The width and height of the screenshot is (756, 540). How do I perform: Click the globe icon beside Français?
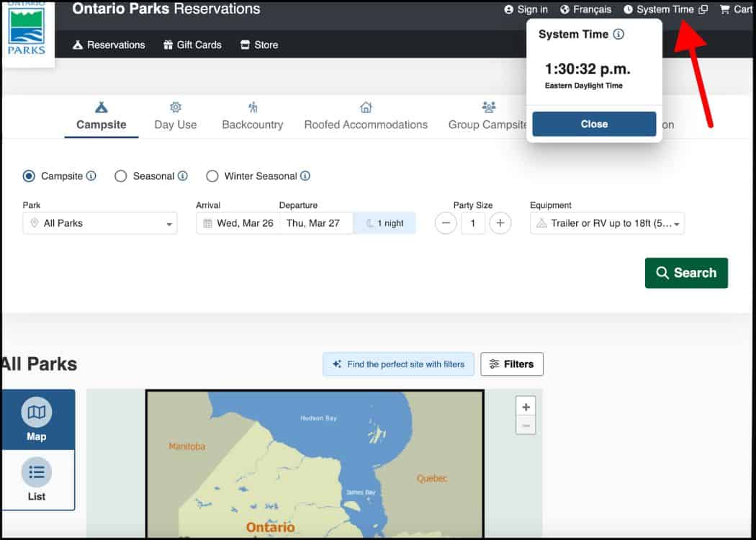click(x=564, y=9)
